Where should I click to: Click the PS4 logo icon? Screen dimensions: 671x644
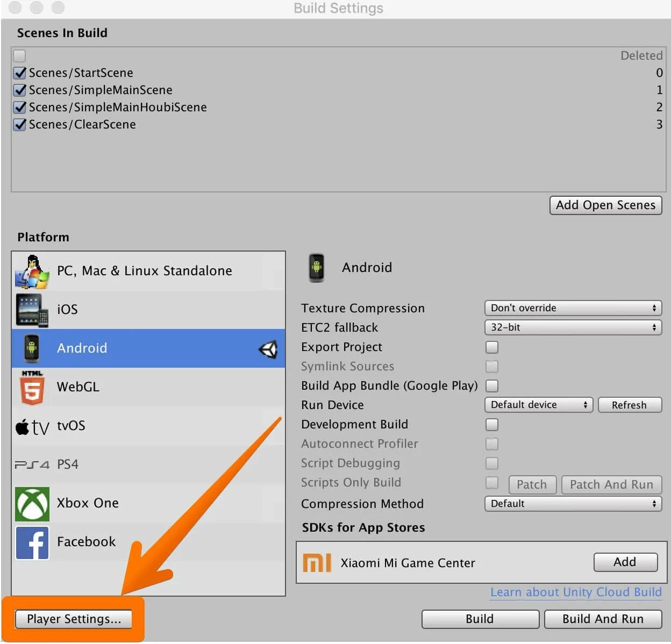pyautogui.click(x=32, y=464)
